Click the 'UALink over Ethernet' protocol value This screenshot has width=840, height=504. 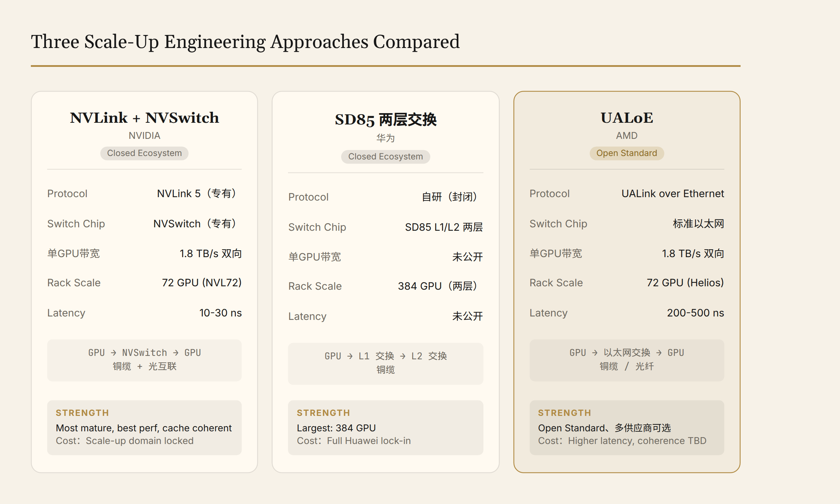coord(673,194)
